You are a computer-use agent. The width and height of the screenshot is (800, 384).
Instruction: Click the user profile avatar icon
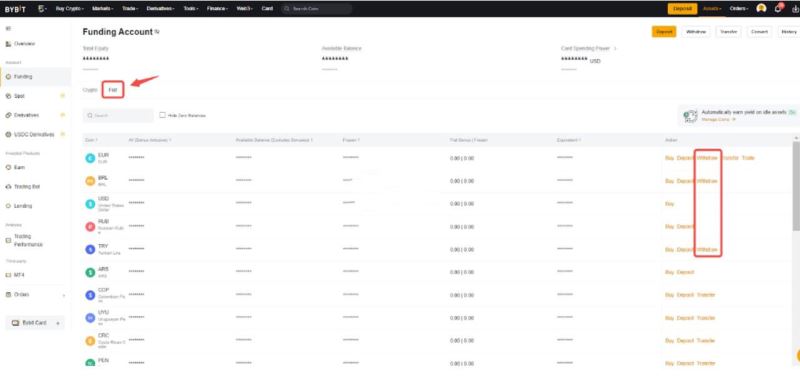pyautogui.click(x=761, y=8)
